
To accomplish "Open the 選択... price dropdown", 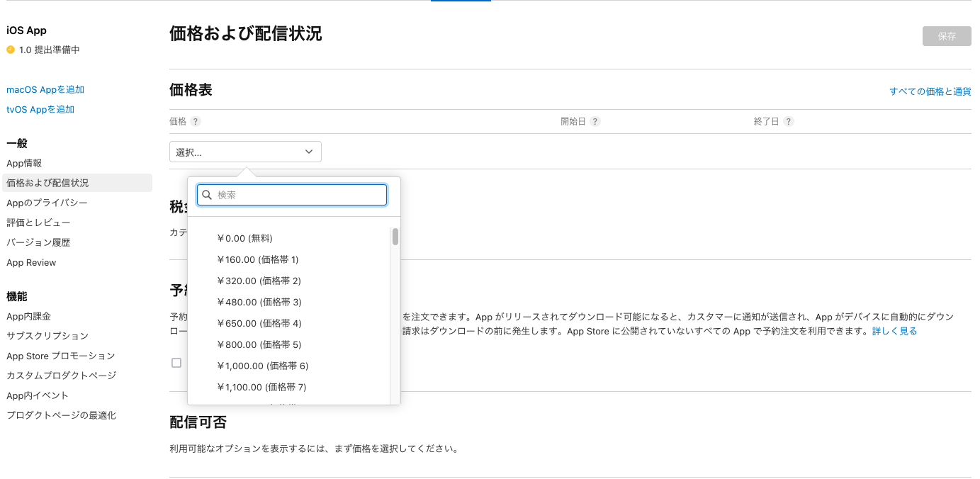I will click(x=245, y=151).
